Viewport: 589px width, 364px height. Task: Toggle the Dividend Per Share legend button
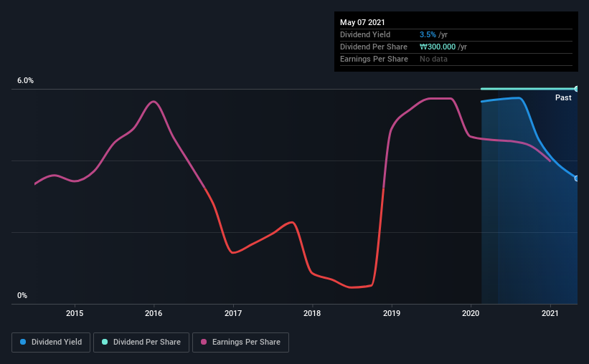(141, 343)
